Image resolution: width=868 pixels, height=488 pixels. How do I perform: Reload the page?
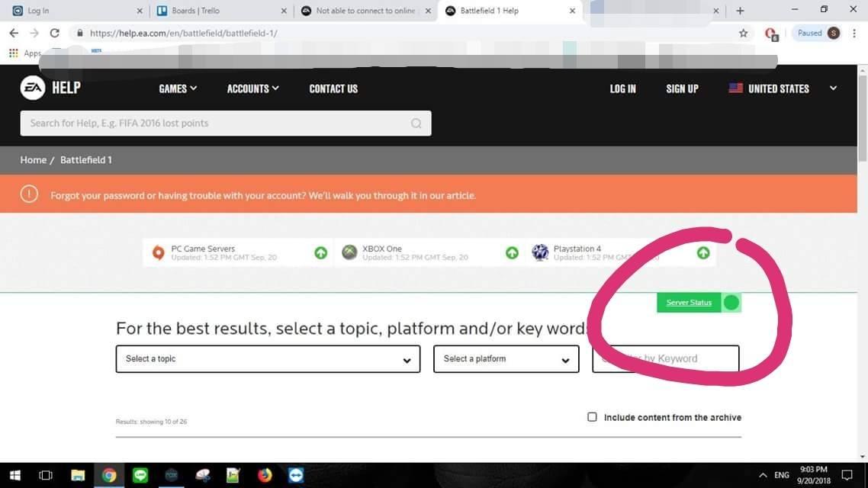tap(54, 34)
